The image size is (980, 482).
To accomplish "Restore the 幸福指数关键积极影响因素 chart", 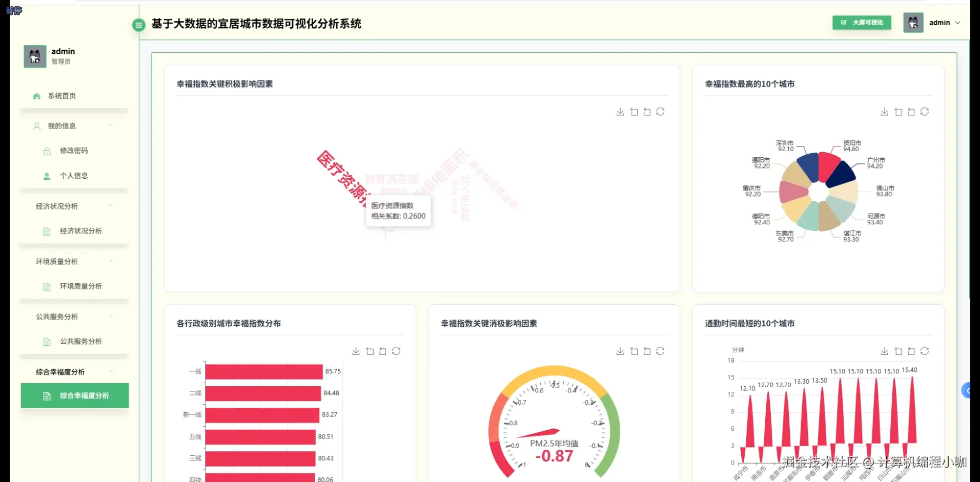I will click(660, 112).
